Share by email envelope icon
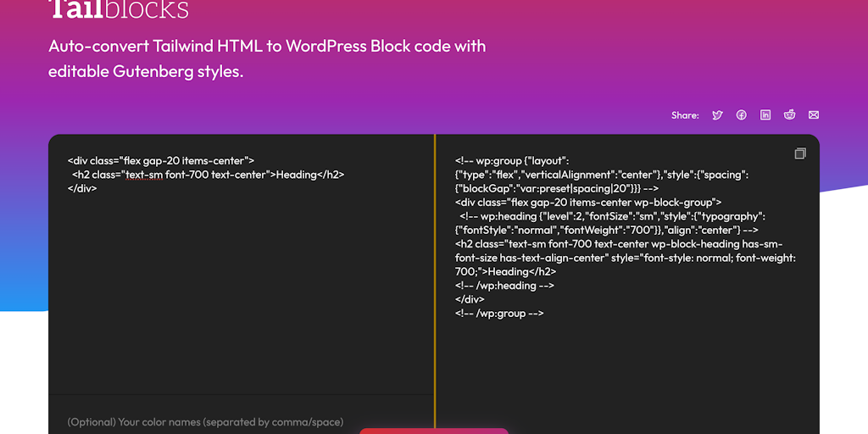Viewport: 868px width, 434px height. point(813,115)
